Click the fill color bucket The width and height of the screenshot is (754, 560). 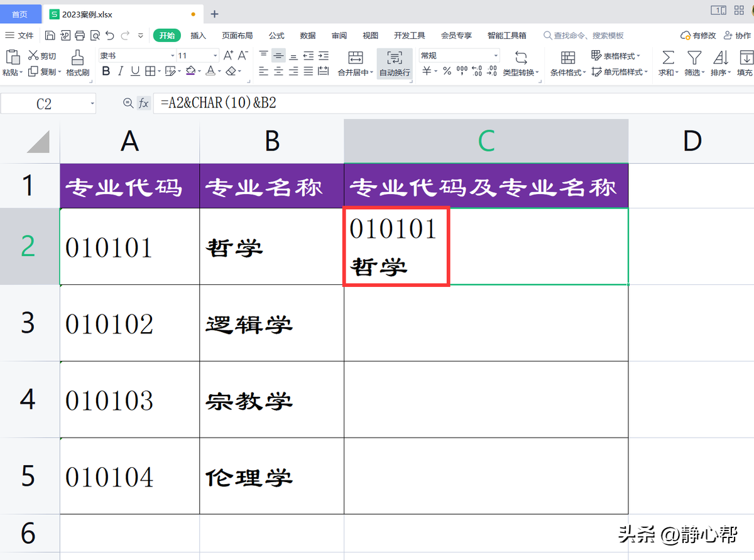[190, 72]
